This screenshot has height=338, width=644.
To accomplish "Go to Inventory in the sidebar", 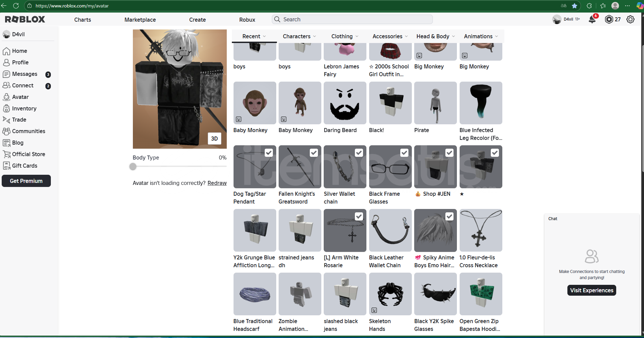I will [24, 108].
